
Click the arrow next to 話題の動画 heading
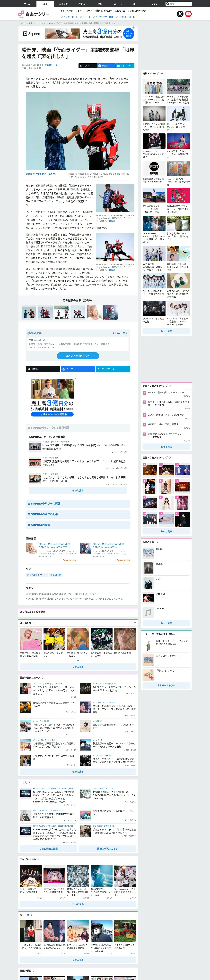tap(34, 971)
